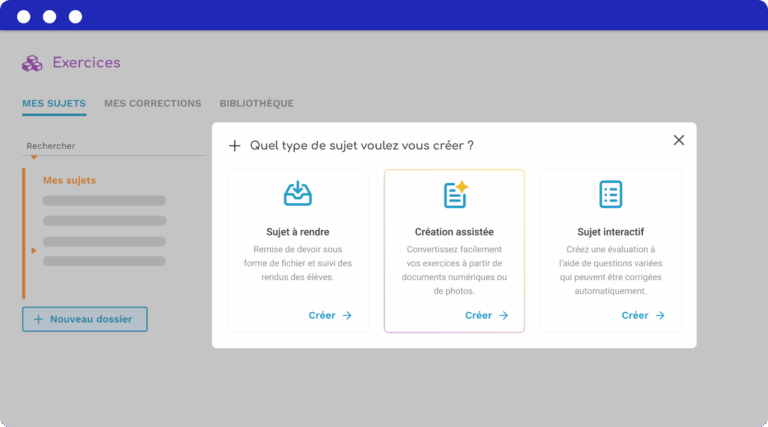Screen dimensions: 768x427
Task: Switch to the Mes sujets tab
Action: [x=54, y=103]
